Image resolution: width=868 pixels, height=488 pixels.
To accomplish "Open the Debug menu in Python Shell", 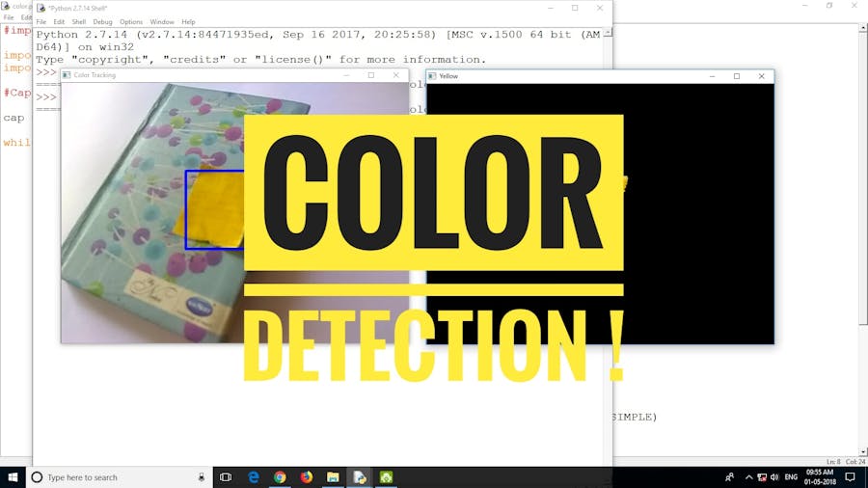I will pyautogui.click(x=102, y=22).
